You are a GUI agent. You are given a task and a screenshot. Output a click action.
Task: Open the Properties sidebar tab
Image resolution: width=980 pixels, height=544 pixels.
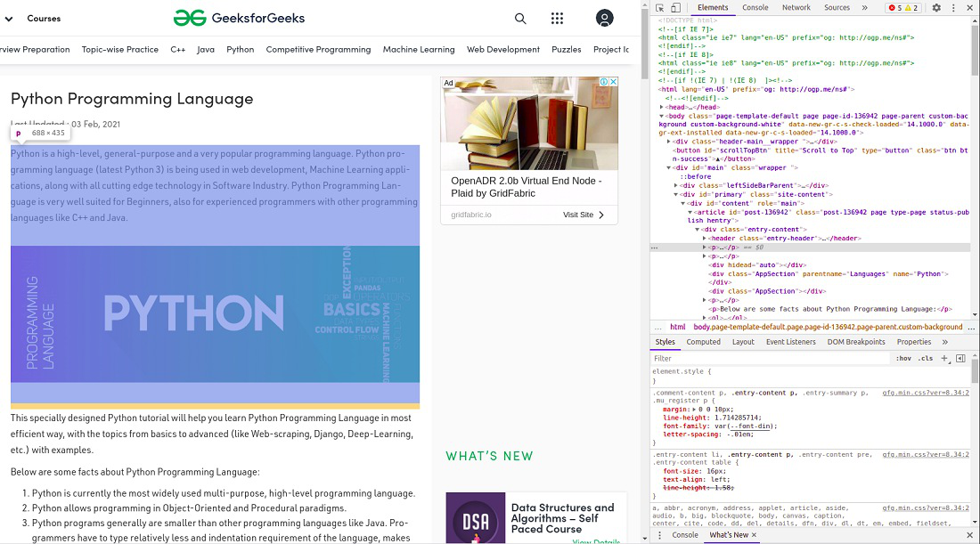pos(914,342)
